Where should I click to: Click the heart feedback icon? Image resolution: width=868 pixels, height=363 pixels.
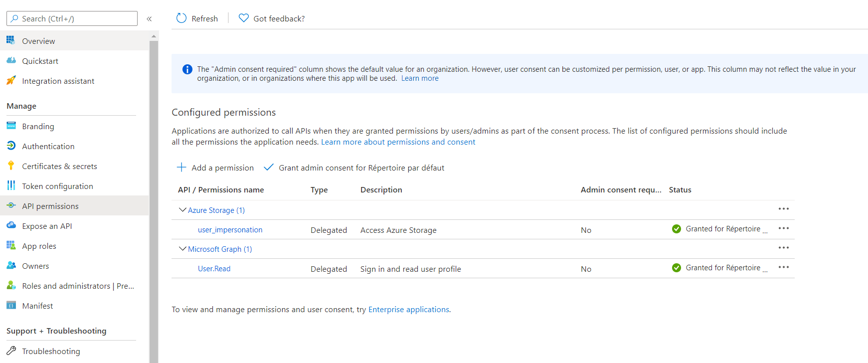[244, 18]
